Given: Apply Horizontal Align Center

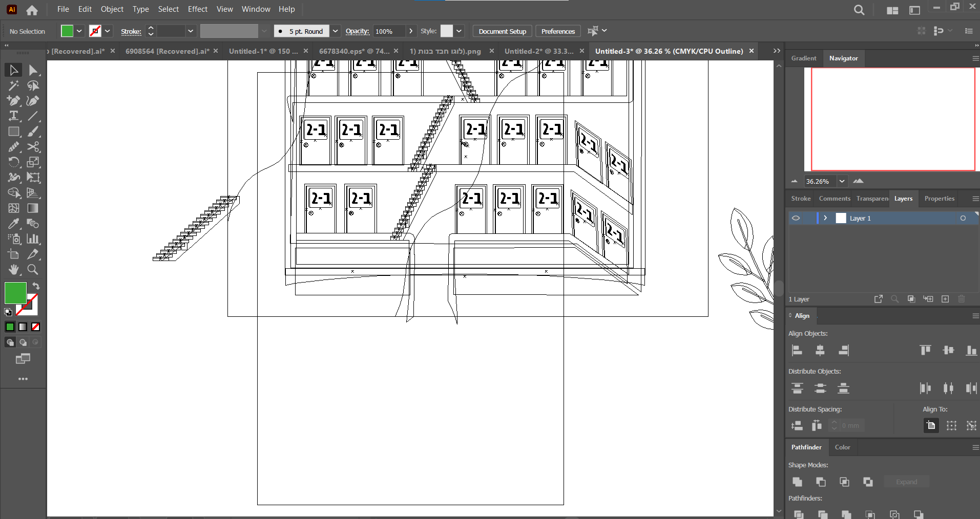Looking at the screenshot, I should pos(820,350).
